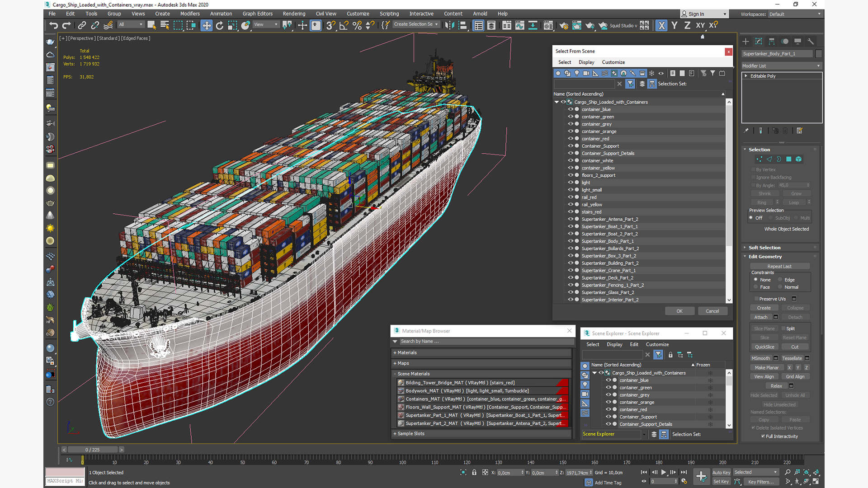Click Configure Modifier Sets icon
868x488 pixels.
[x=799, y=131]
